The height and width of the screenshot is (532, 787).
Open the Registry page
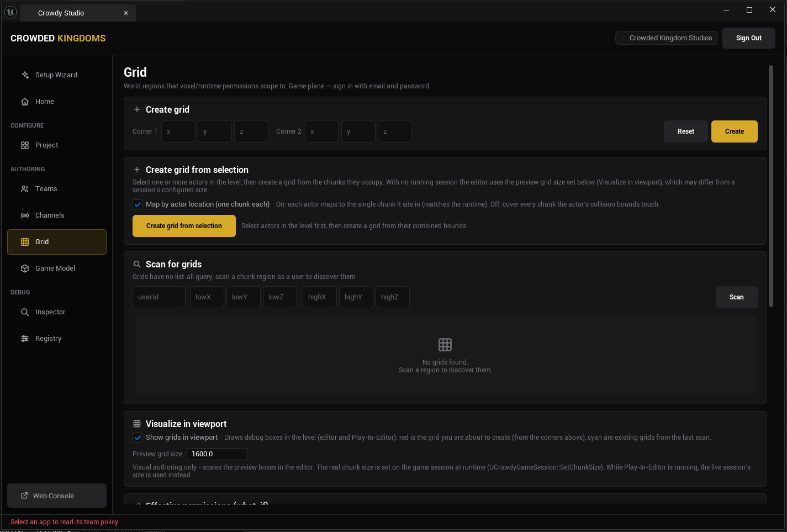[57, 339]
